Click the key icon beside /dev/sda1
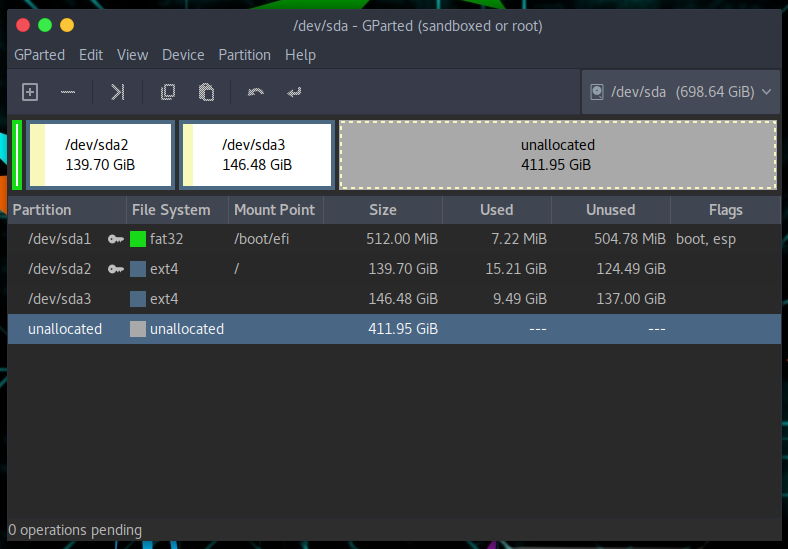Screen dimensions: 788x549 pos(116,239)
